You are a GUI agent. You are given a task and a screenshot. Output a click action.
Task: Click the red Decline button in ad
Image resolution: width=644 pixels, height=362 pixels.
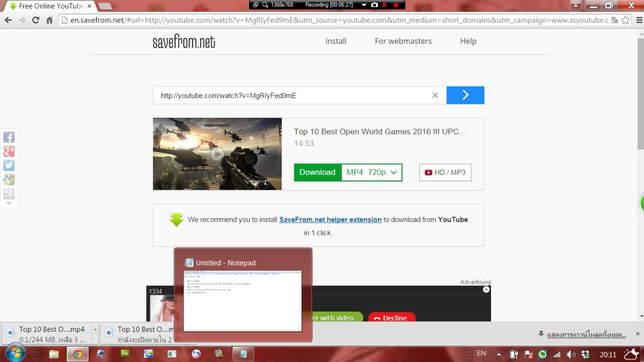[391, 318]
